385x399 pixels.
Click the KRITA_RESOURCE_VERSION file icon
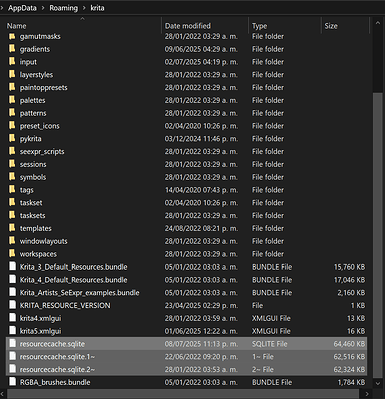12,305
